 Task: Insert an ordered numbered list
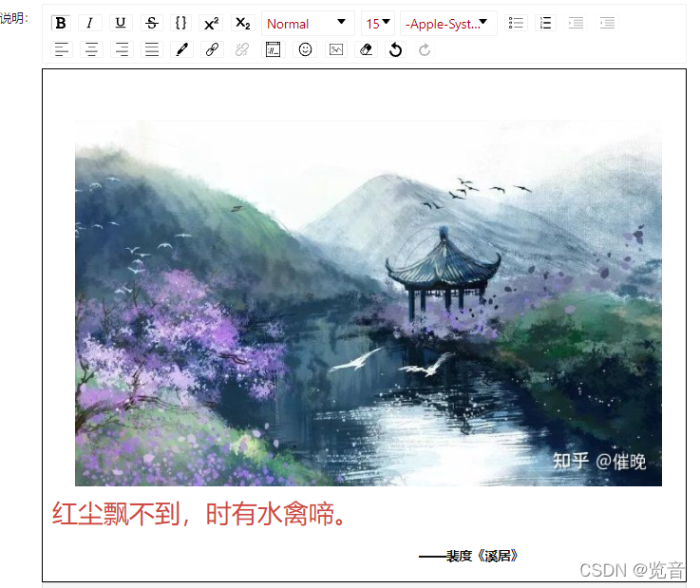tap(545, 23)
